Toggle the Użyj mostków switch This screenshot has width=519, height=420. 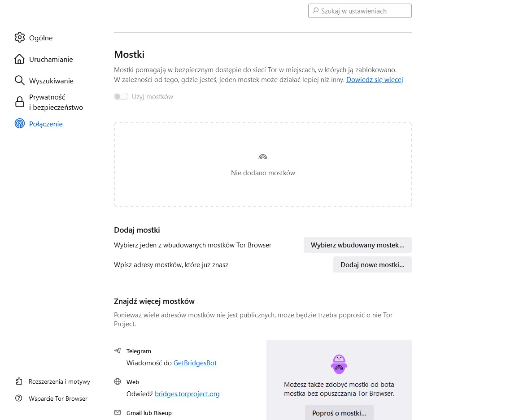click(x=121, y=96)
